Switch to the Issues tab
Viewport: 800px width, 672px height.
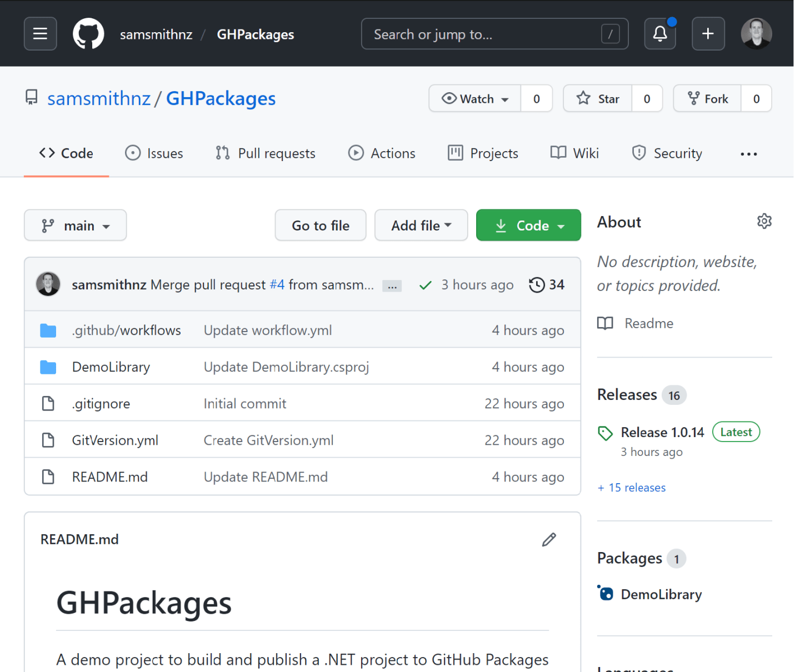point(154,153)
